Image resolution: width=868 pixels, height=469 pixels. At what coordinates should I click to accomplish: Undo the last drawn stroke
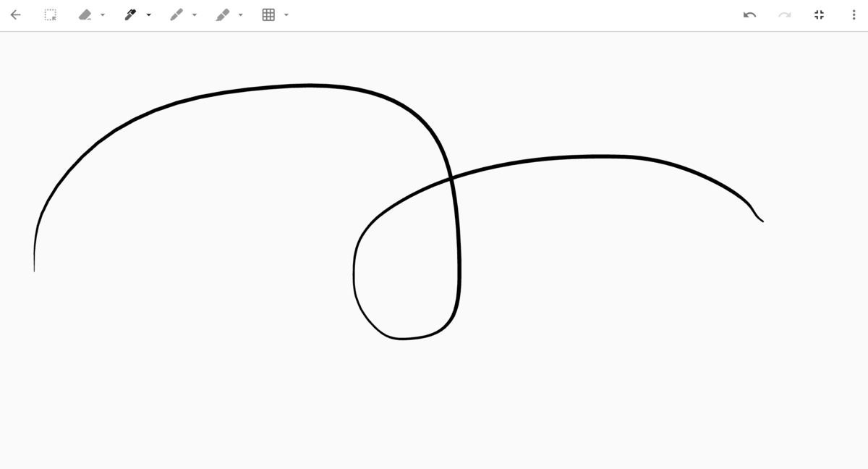(x=750, y=14)
